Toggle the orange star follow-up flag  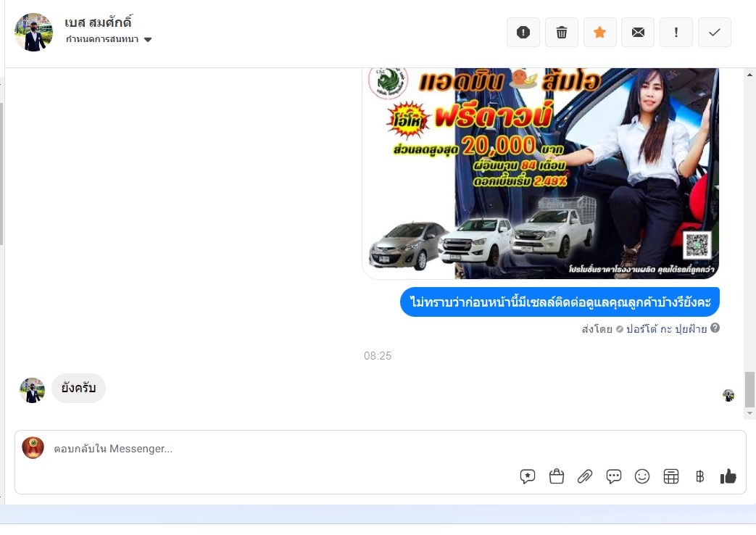click(x=599, y=33)
